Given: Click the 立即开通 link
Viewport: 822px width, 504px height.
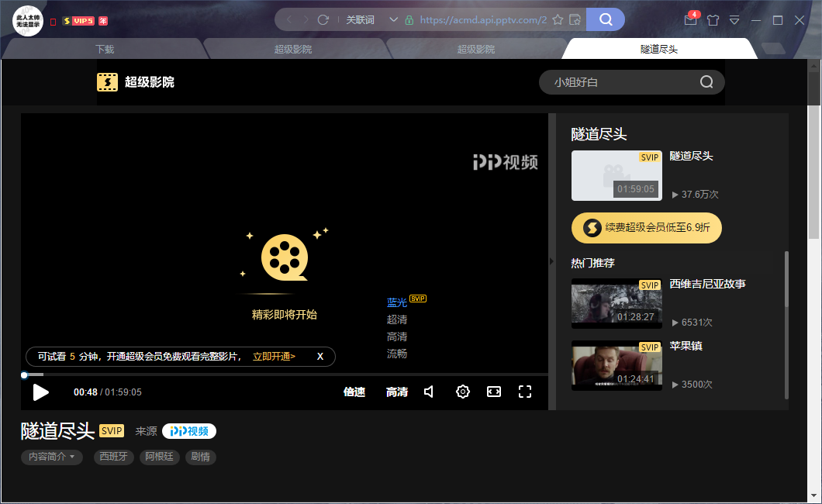Looking at the screenshot, I should tap(274, 357).
